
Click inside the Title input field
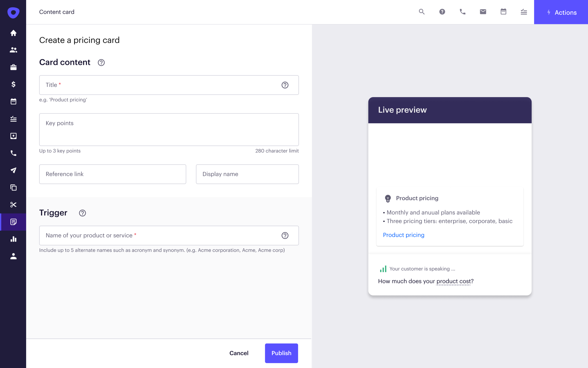(x=146, y=85)
